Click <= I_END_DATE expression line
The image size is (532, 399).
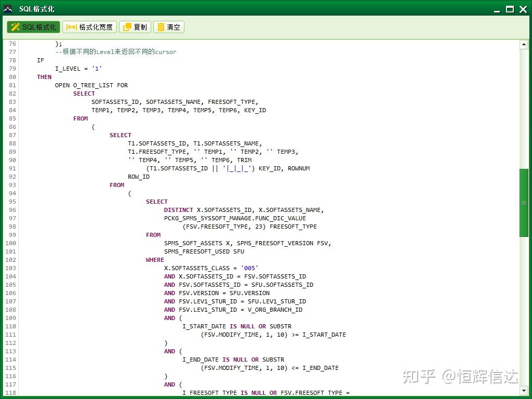pos(270,368)
